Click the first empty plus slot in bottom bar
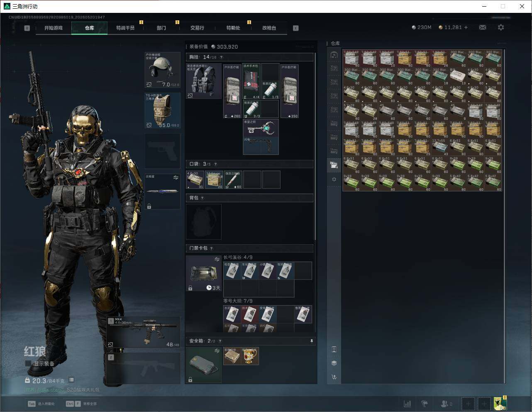The height and width of the screenshot is (412, 532). click(x=468, y=404)
